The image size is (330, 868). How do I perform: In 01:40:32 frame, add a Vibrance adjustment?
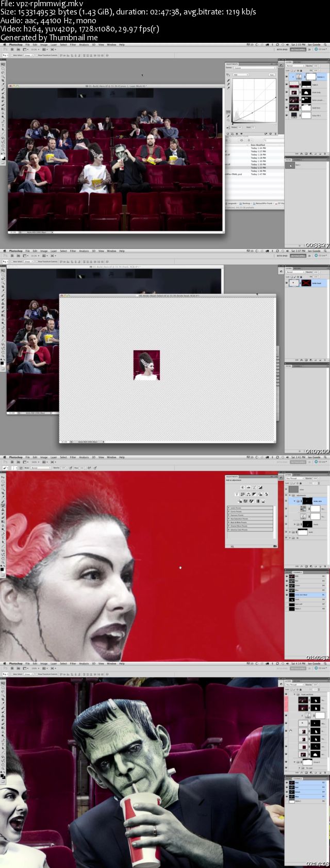pos(237,494)
